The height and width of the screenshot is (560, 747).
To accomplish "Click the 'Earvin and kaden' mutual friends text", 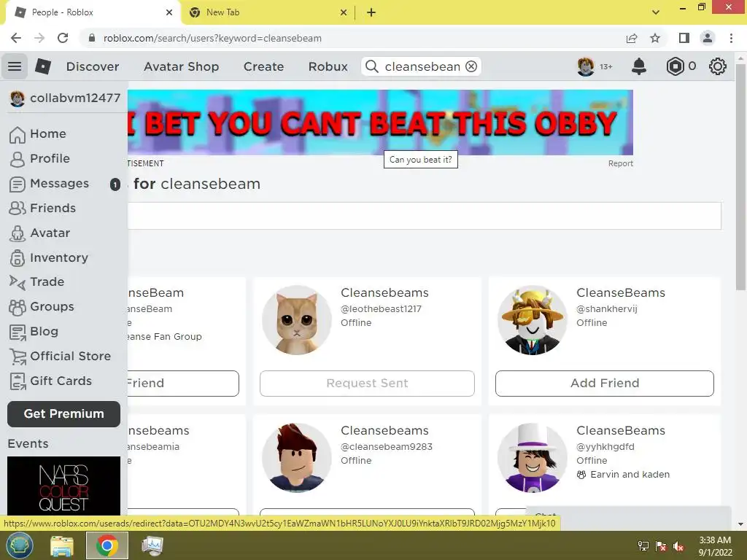I will [x=630, y=475].
